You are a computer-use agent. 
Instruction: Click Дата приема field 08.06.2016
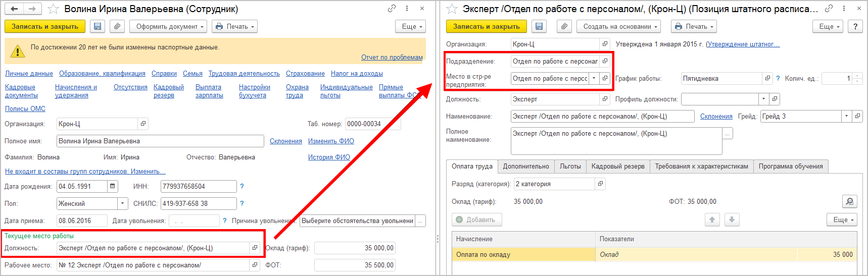[x=82, y=220]
